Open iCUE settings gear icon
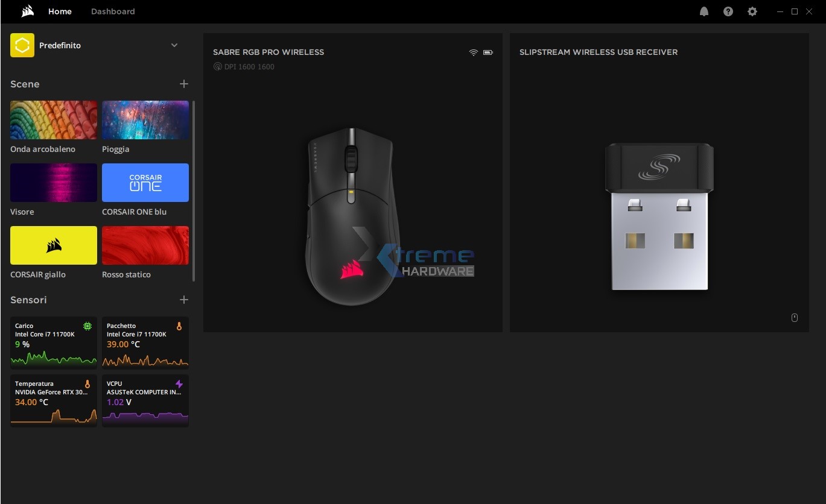The image size is (826, 504). point(752,11)
